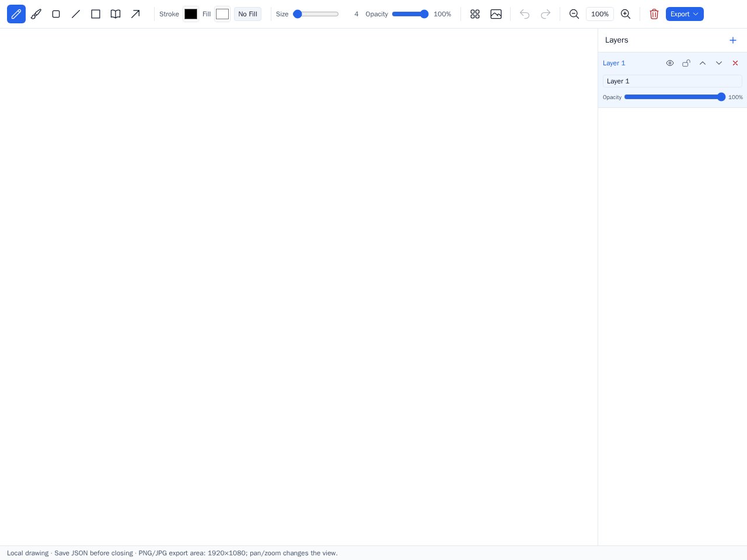
Task: Select the Paintbrush tool
Action: point(36,14)
